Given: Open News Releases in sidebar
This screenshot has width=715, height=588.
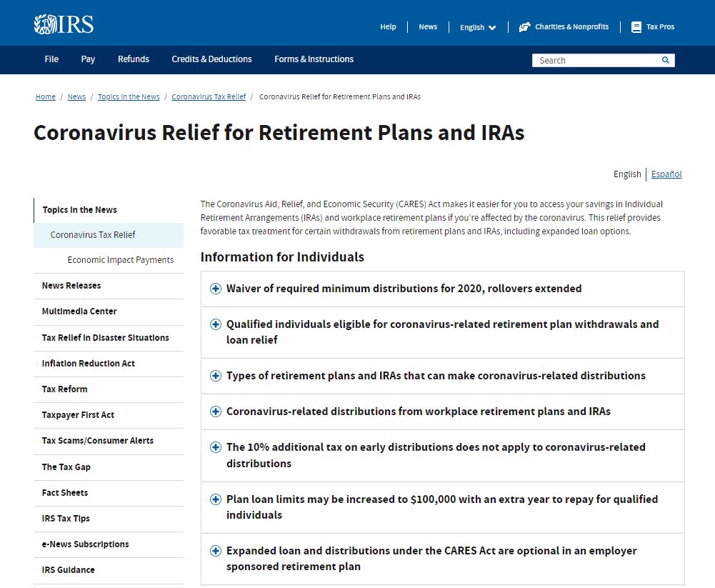Looking at the screenshot, I should pyautogui.click(x=71, y=286).
